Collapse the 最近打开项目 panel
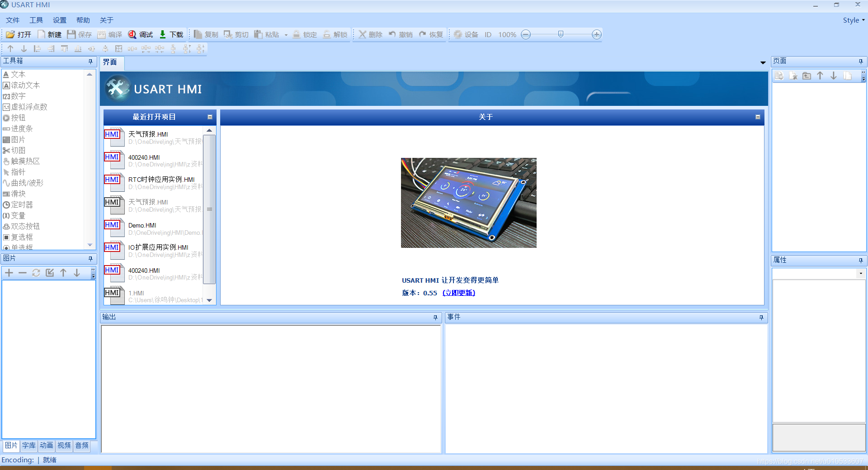 pyautogui.click(x=210, y=117)
